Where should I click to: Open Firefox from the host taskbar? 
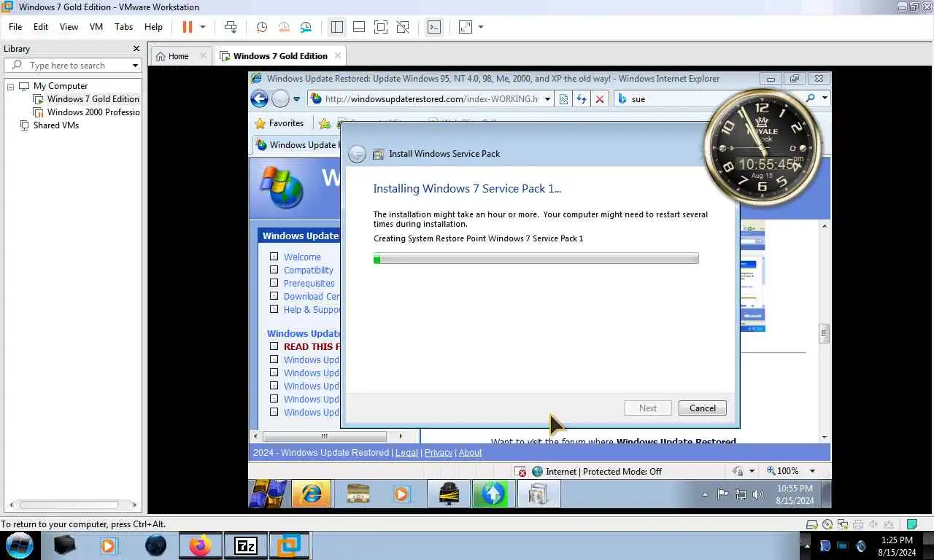pos(199,545)
